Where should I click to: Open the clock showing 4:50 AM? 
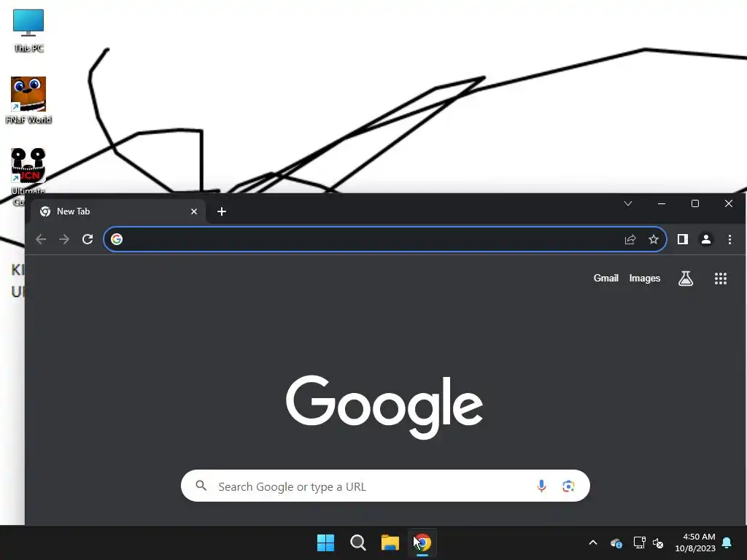pos(695,542)
